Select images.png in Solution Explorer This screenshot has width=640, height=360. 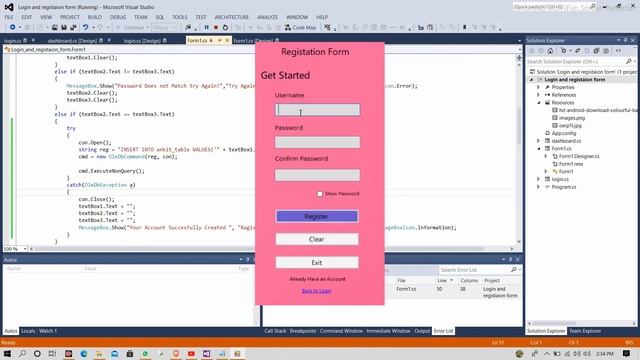[x=572, y=118]
